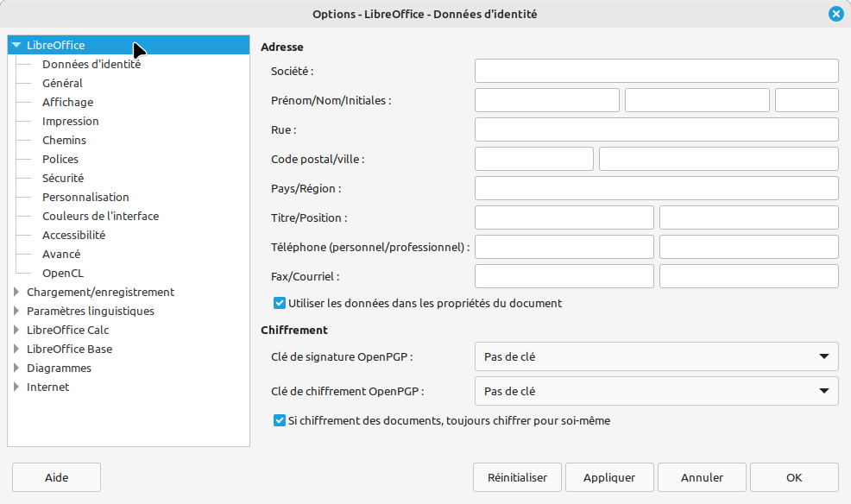
Task: Click the Réinitialiser button
Action: pyautogui.click(x=517, y=477)
